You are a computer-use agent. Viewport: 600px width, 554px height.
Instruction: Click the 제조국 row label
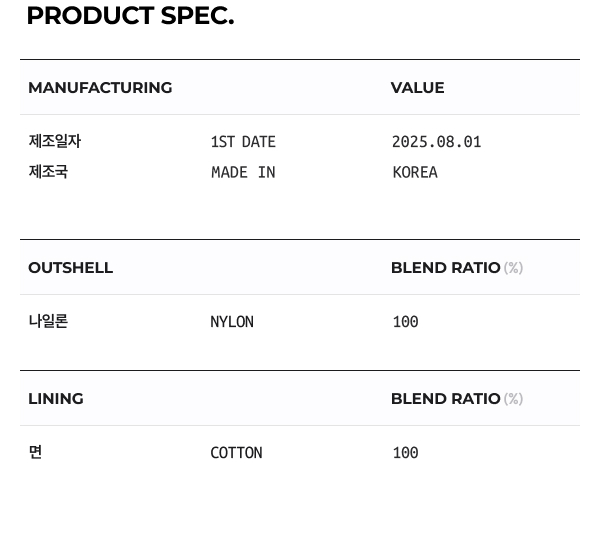[x=48, y=172]
